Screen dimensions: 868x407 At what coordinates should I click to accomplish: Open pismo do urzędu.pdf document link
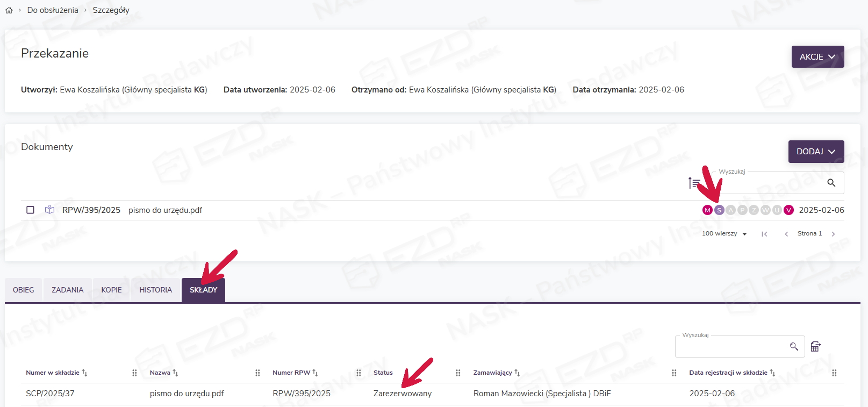pyautogui.click(x=165, y=210)
